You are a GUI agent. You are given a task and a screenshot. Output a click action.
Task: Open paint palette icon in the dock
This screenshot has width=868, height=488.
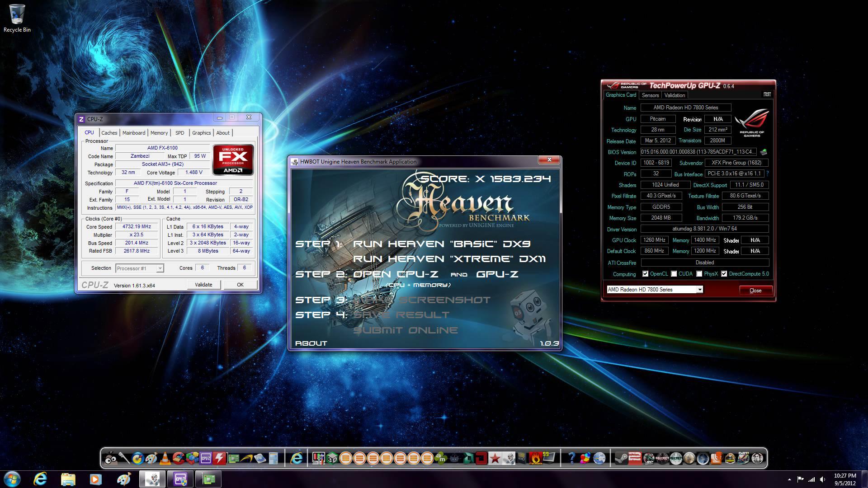pos(151,459)
